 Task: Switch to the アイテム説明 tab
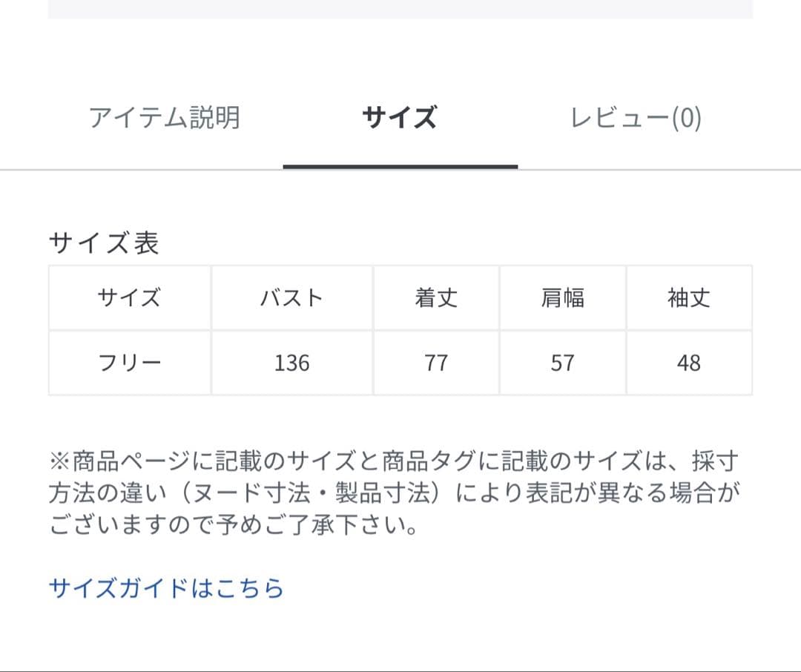pos(166,116)
